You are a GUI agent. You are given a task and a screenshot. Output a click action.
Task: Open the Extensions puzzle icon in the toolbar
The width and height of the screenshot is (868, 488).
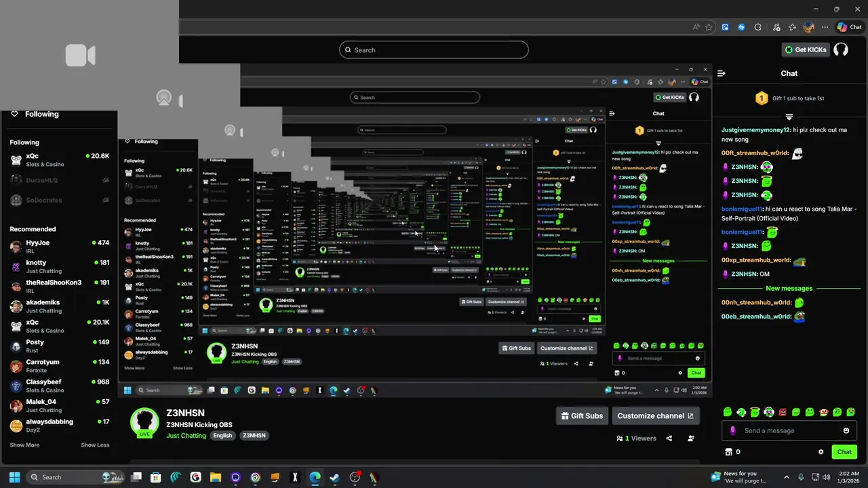click(757, 27)
